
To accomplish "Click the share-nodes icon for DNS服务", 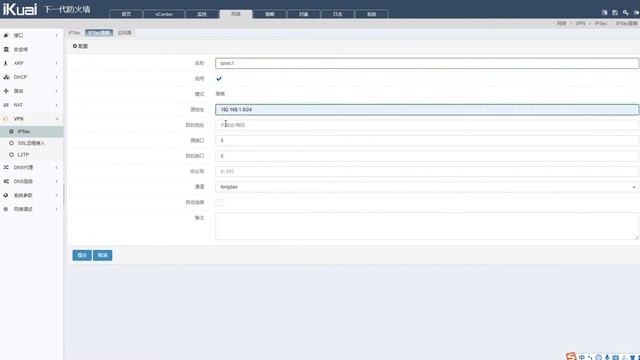I will (x=6, y=181).
